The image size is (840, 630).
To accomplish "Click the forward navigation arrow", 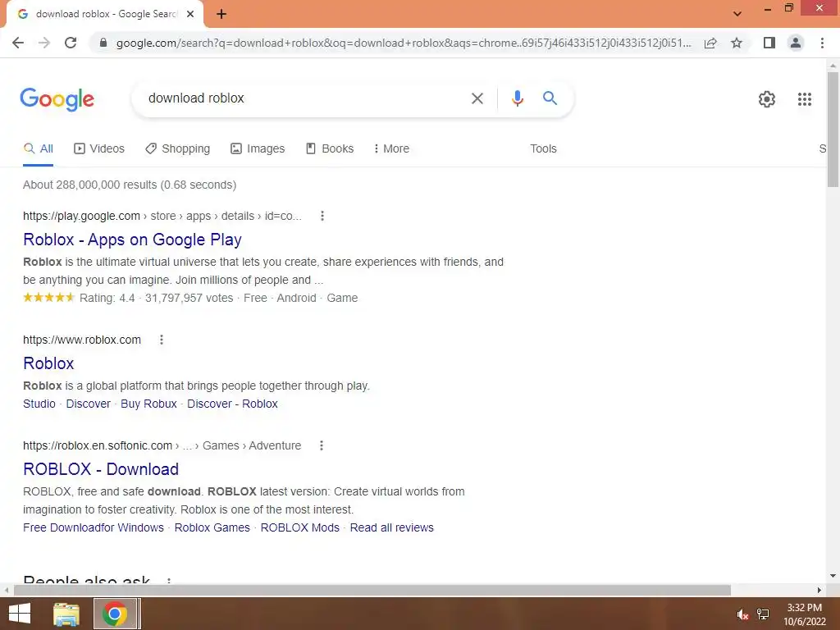I will point(44,43).
